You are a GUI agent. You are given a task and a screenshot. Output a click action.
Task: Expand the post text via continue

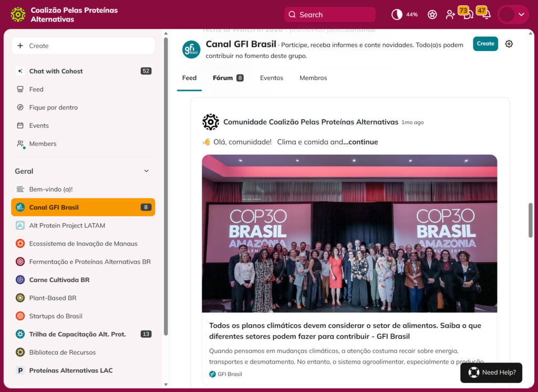click(360, 142)
